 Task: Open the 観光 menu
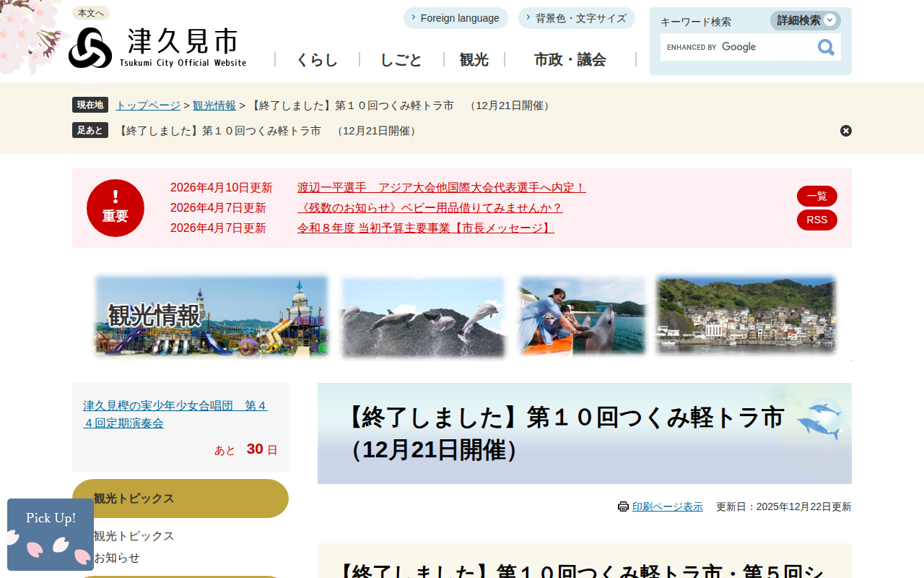474,60
